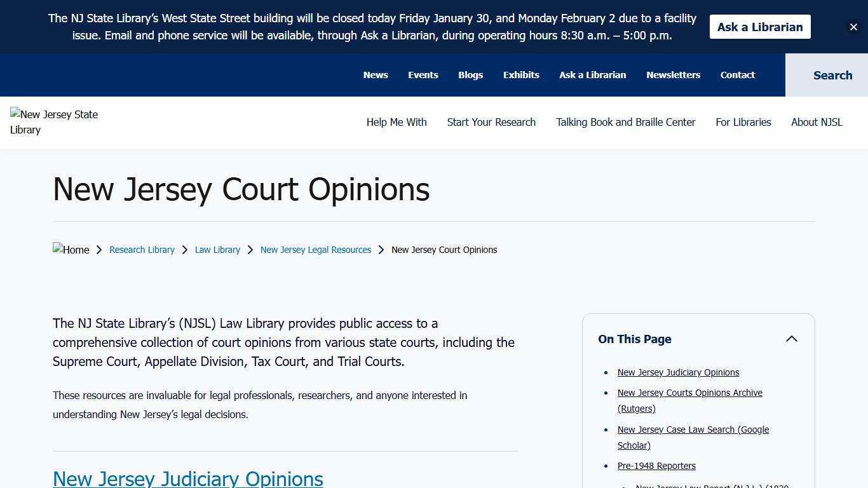Open the News page
This screenshot has width=868, height=488.
click(376, 75)
